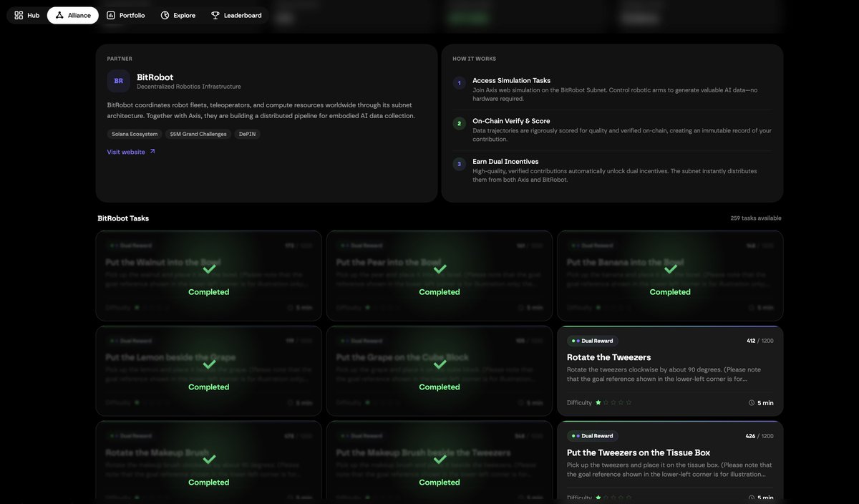The width and height of the screenshot is (859, 504).
Task: Click step 3 number badge
Action: click(x=460, y=164)
